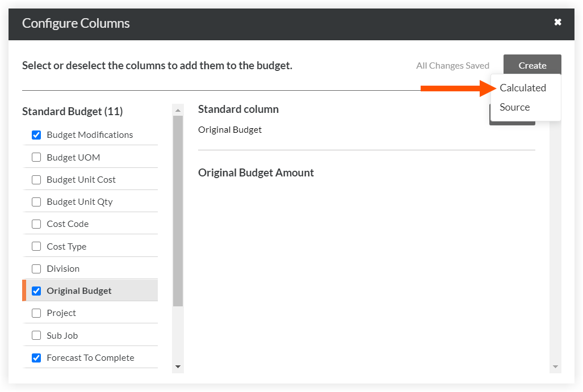
Task: Uncheck the Budget Modifications checkbox
Action: pyautogui.click(x=36, y=135)
